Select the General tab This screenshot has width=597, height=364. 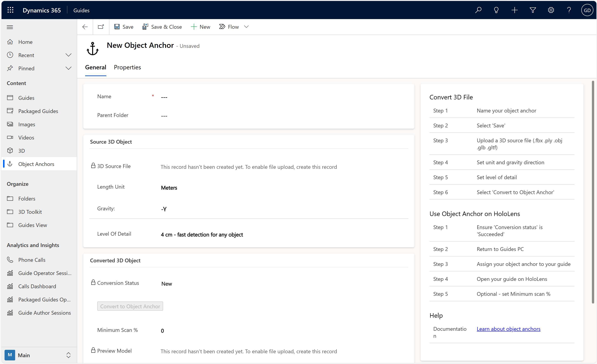click(96, 67)
